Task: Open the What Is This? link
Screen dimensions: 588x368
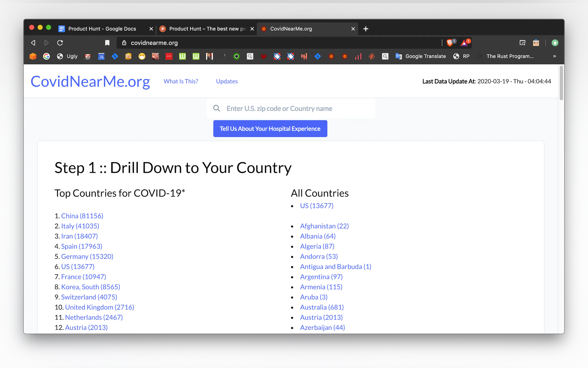Action: (x=181, y=81)
